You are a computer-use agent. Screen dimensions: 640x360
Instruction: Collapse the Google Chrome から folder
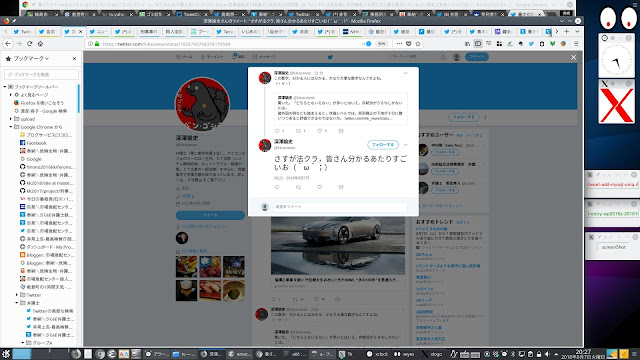point(11,127)
